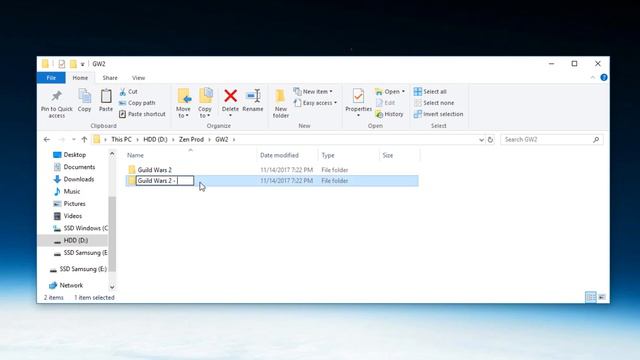Collapse the ribbon with the caret
Viewport: 640px width, 360px height.
(593, 78)
